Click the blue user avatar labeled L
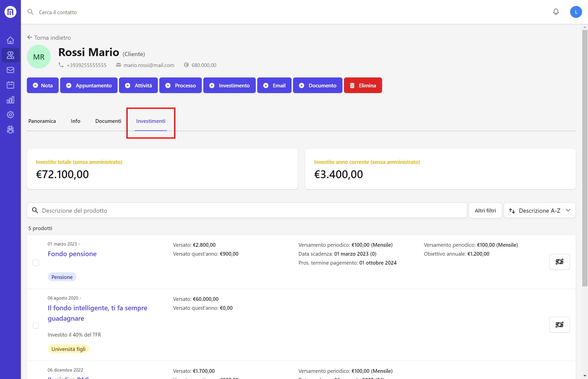The width and height of the screenshot is (588, 379). 576,12
